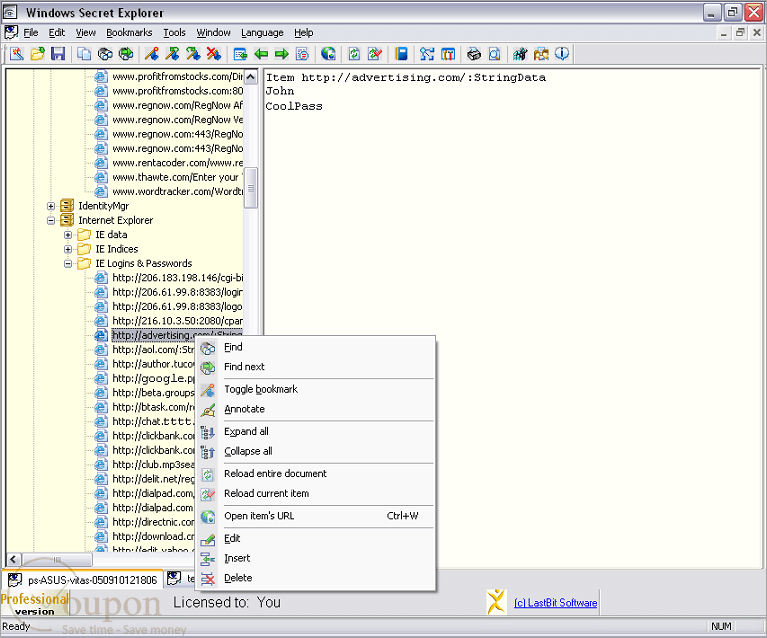Click the Find binoculars toolbar icon
Image resolution: width=767 pixels, height=638 pixels.
[105, 54]
